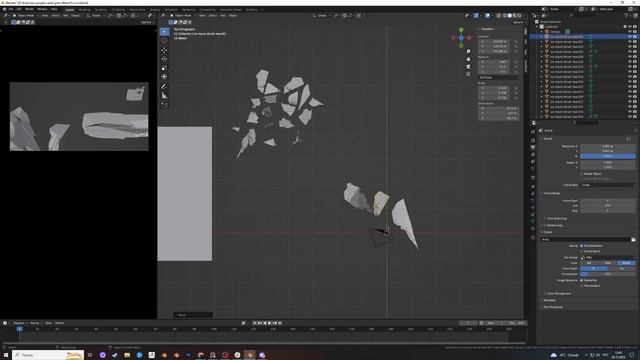This screenshot has width=640, height=360.
Task: Switch to wireframe viewport shading
Action: [x=505, y=16]
